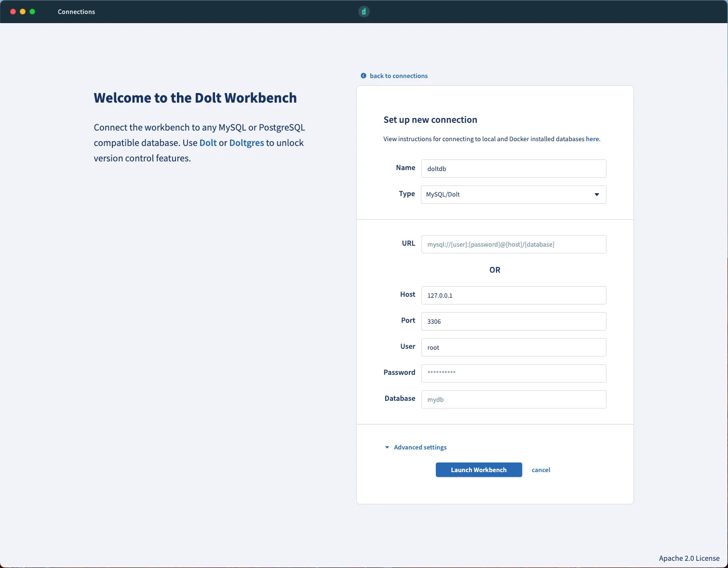Click the caret icon in the Type field
The image size is (728, 568).
coord(596,195)
